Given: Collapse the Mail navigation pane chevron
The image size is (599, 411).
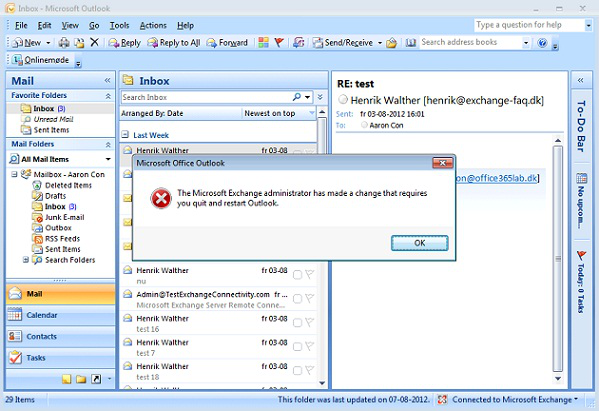Looking at the screenshot, I should coord(107,81).
